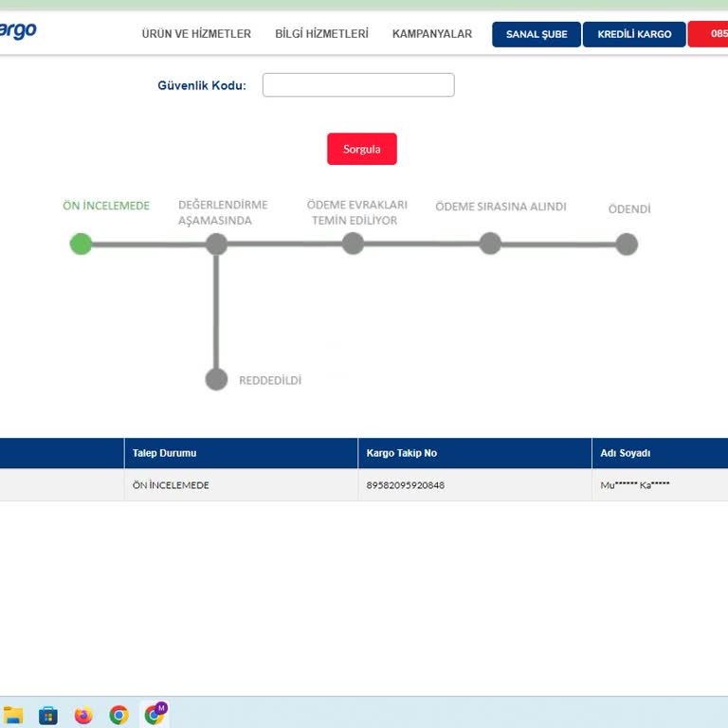
Task: Click the ÖDENDİ label
Action: (629, 209)
